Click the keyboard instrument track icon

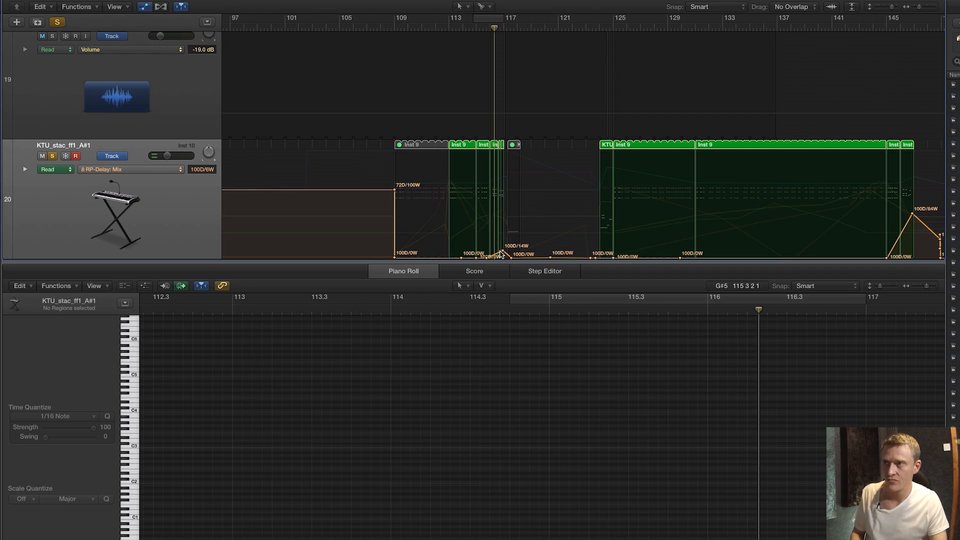pyautogui.click(x=115, y=214)
